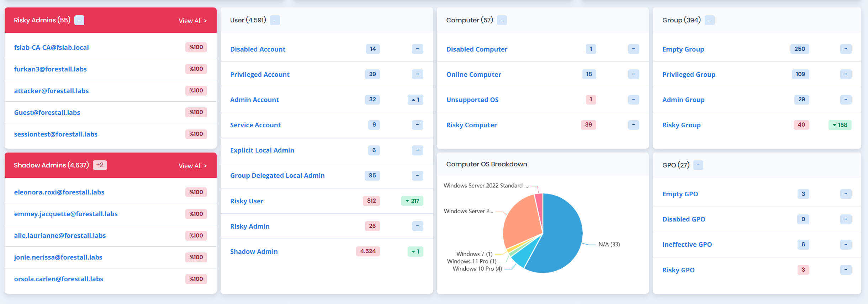Click the Shadow Admin row decrease badge
Image resolution: width=868 pixels, height=304 pixels.
pyautogui.click(x=415, y=252)
